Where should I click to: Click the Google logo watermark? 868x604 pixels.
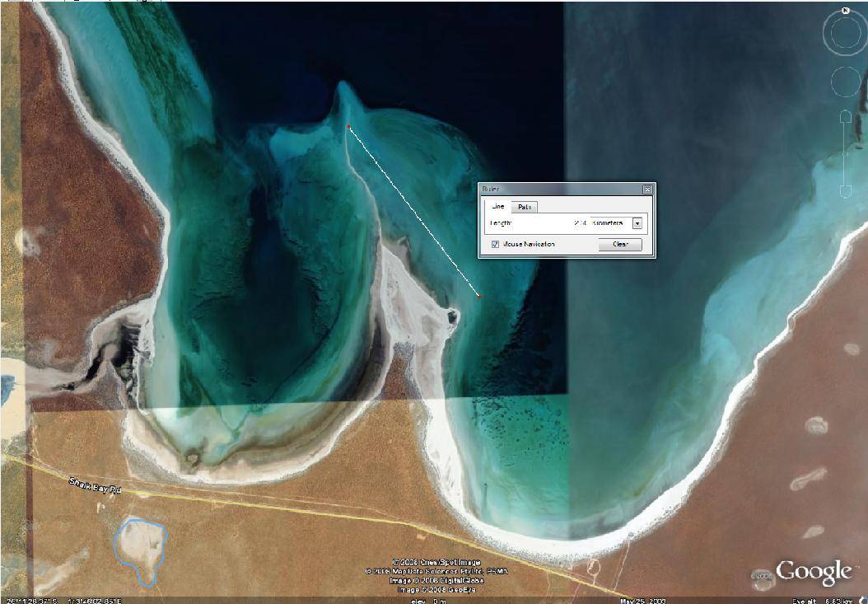tap(813, 571)
